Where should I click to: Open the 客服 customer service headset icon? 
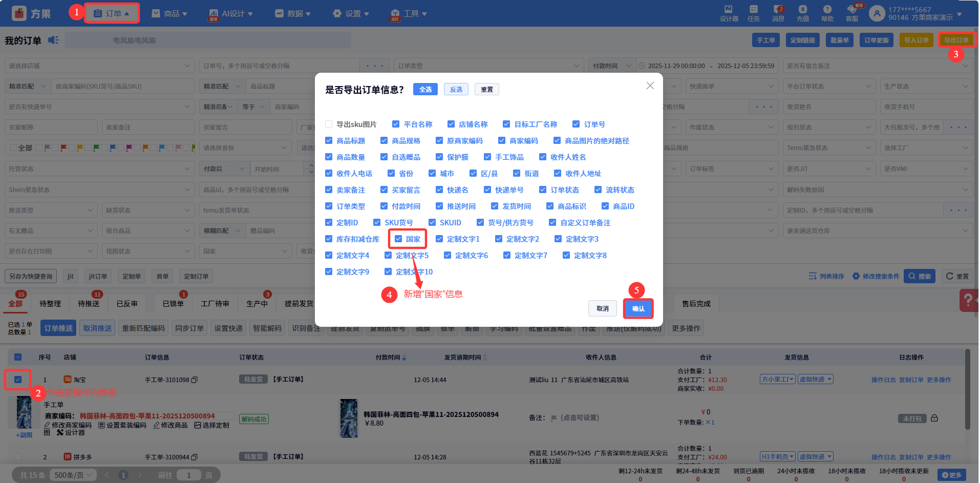point(852,9)
